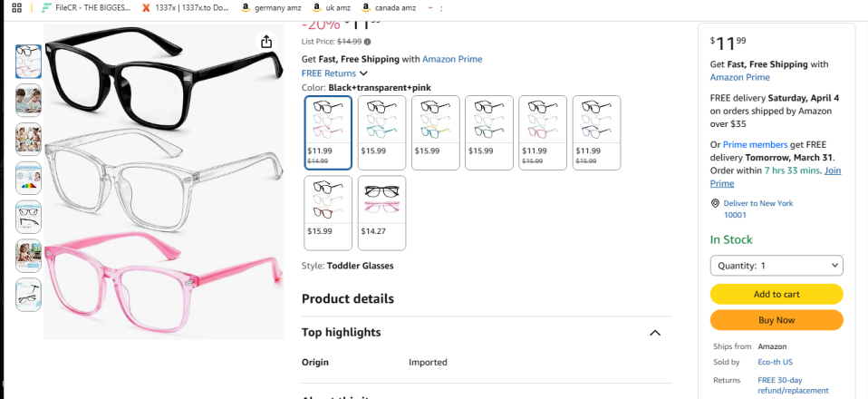The height and width of the screenshot is (399, 868).
Task: Open the Eco-th US seller link
Action: coord(773,362)
